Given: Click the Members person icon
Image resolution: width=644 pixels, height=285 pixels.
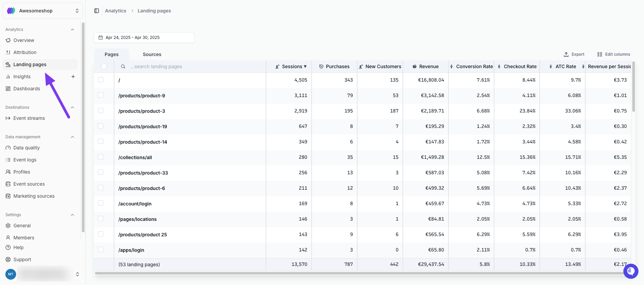Looking at the screenshot, I should tap(8, 238).
